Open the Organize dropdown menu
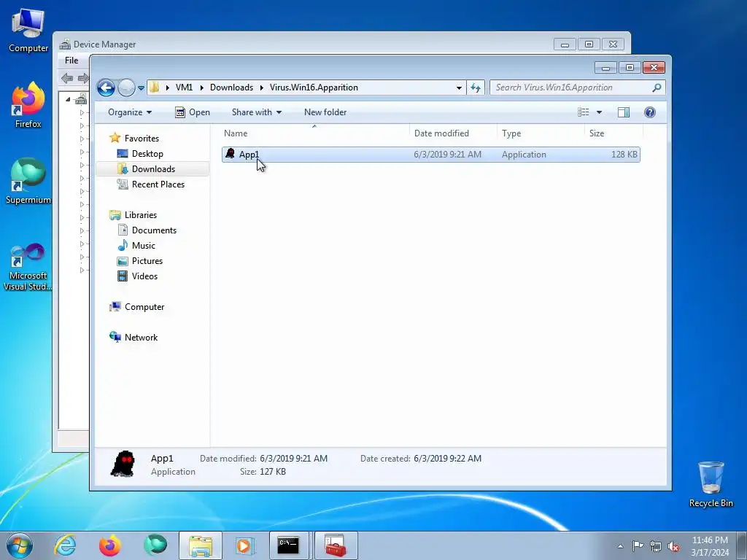Screen dimensions: 747x560 tap(130, 112)
